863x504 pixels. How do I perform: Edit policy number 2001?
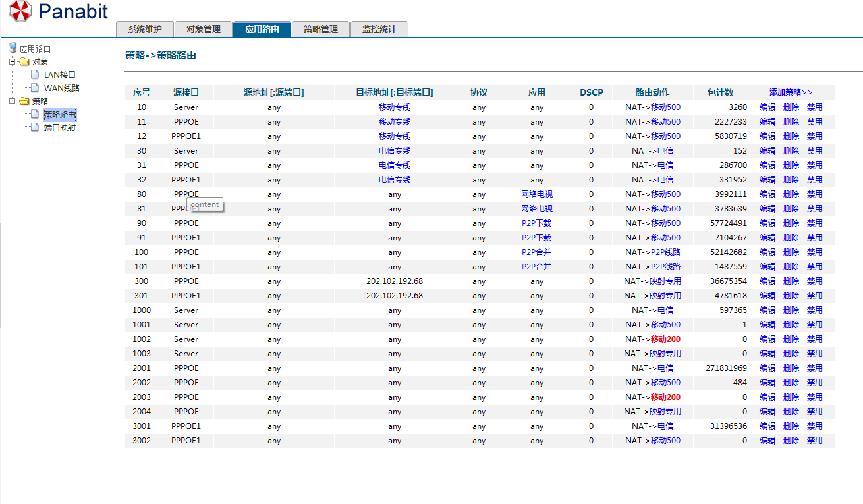(767, 368)
